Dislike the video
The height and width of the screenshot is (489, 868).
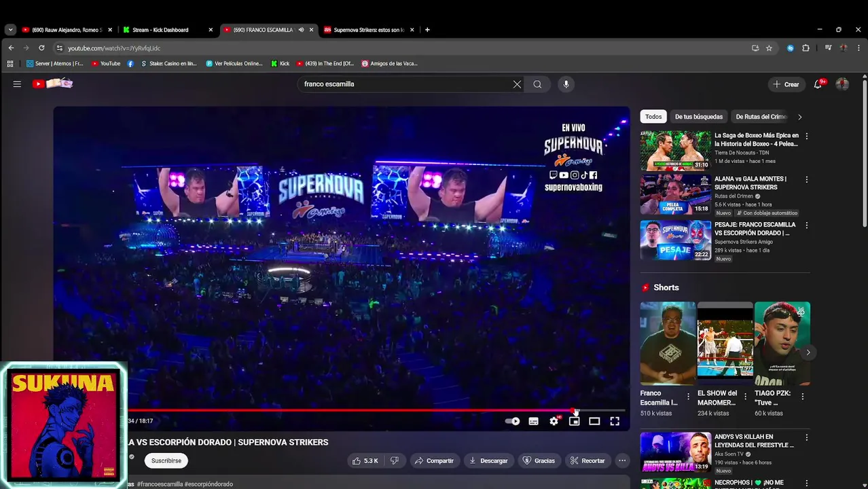point(395,460)
